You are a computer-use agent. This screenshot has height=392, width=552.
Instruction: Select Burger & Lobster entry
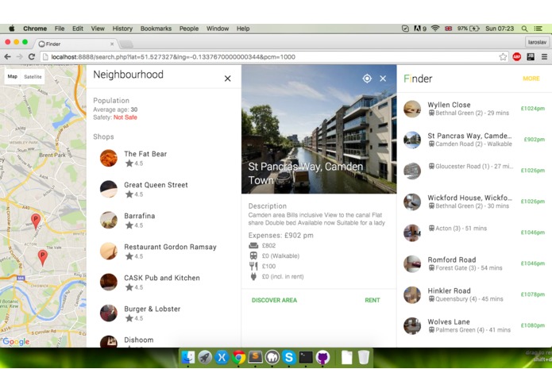tap(164, 313)
